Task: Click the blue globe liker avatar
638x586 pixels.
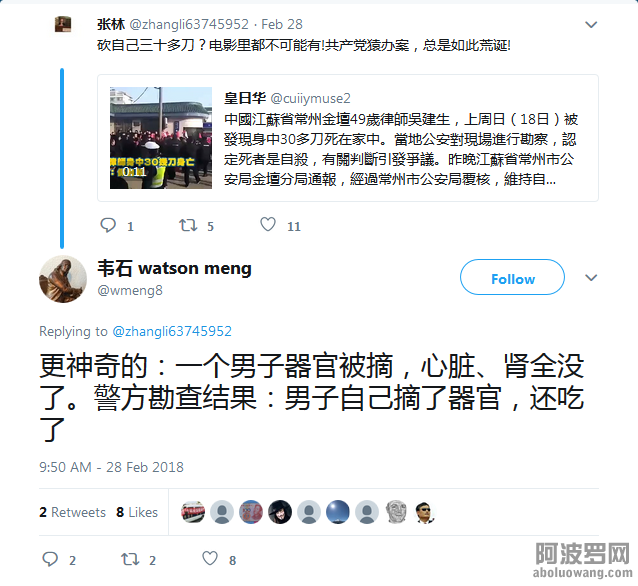Action: click(338, 512)
